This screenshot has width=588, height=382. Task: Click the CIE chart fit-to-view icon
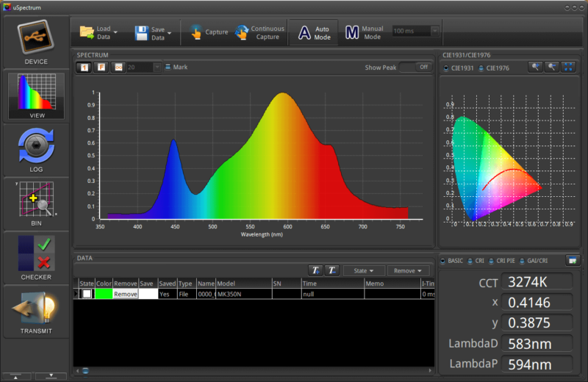pyautogui.click(x=568, y=67)
